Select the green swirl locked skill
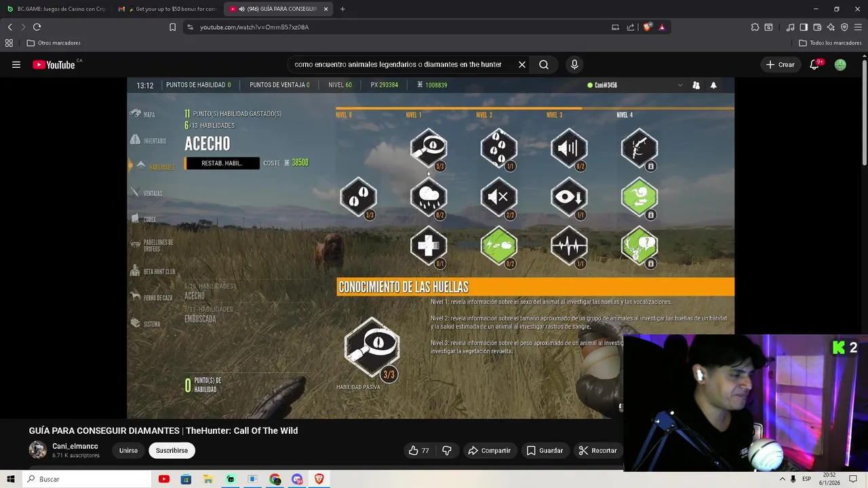868x488 pixels. [x=639, y=197]
